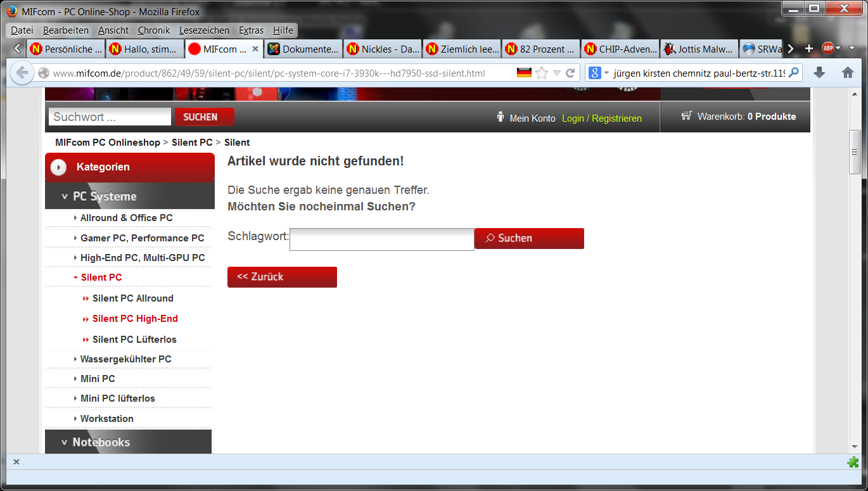Click MIFcom PC Onlineshop breadcrumb
868x491 pixels.
click(x=108, y=143)
